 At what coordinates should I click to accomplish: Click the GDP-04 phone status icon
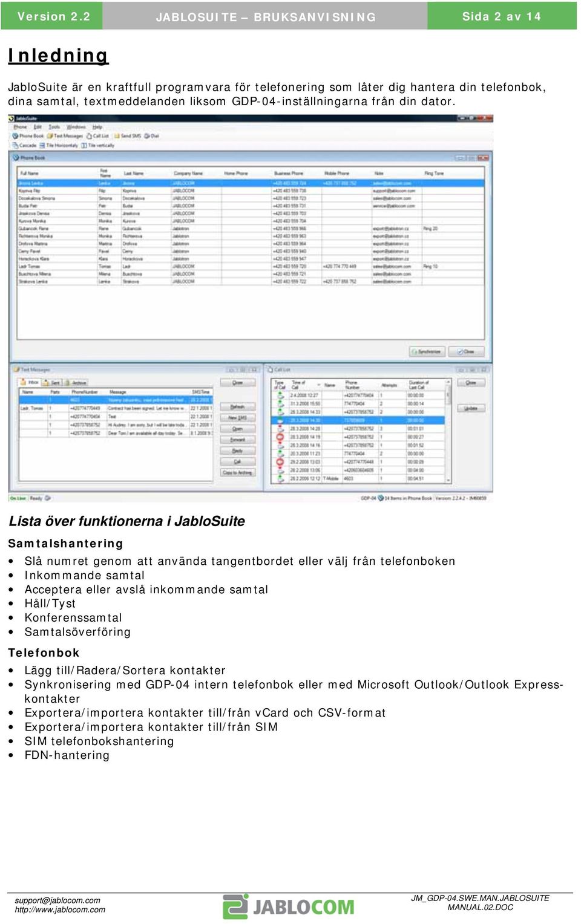tap(381, 498)
